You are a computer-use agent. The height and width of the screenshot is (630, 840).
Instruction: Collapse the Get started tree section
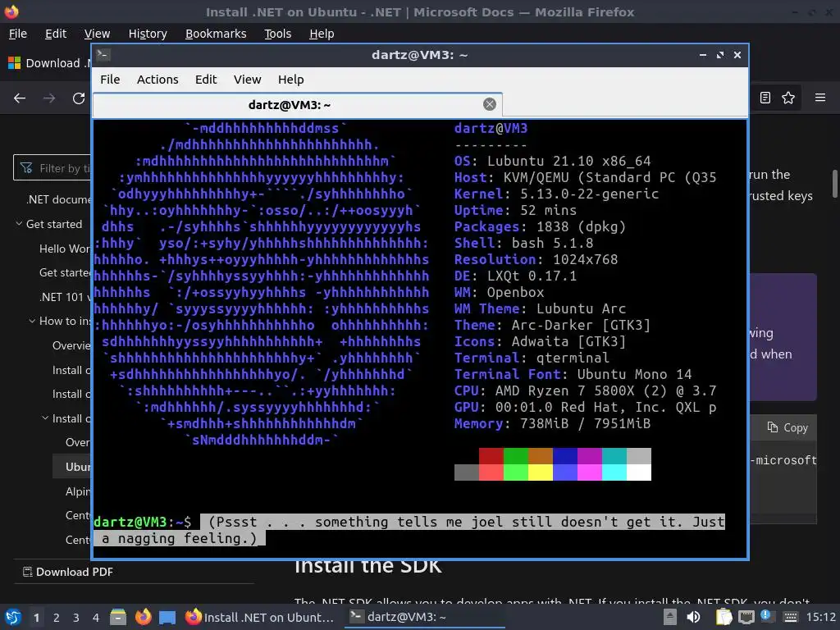[x=19, y=224]
